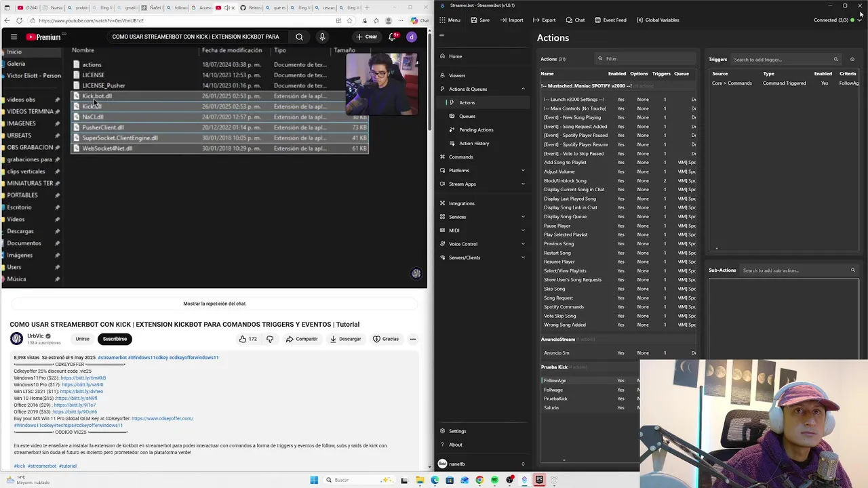Open the Event Feed in Streamer.bot

pos(610,20)
